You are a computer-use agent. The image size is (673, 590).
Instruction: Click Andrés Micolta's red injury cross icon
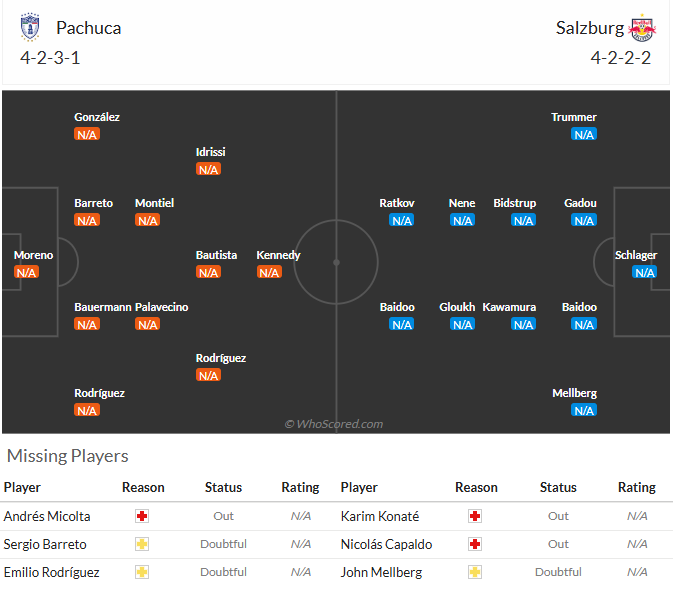click(x=142, y=516)
